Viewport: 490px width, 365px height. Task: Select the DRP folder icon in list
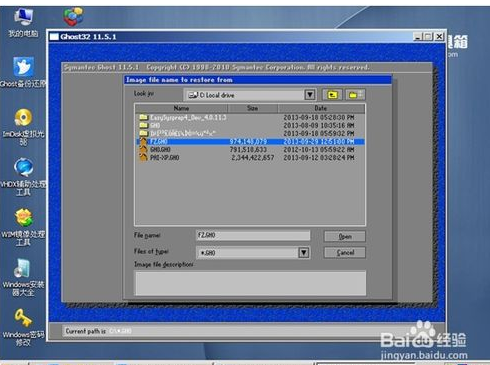tap(143, 133)
